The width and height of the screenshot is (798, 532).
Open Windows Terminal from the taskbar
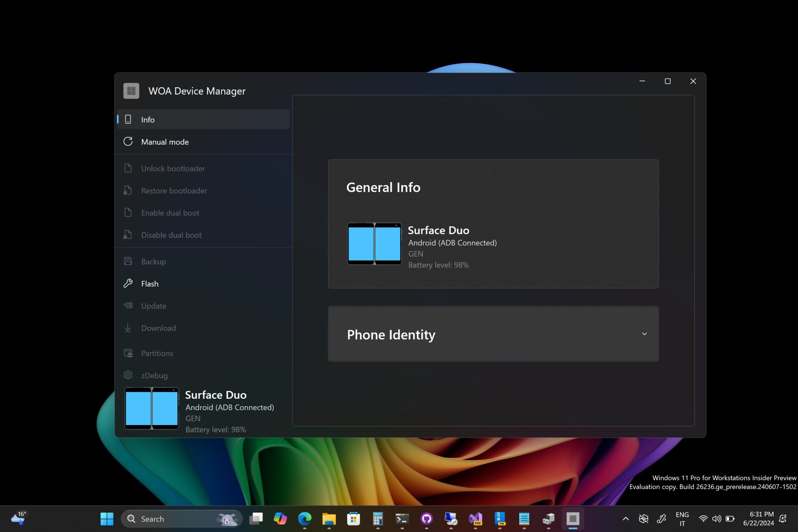402,519
